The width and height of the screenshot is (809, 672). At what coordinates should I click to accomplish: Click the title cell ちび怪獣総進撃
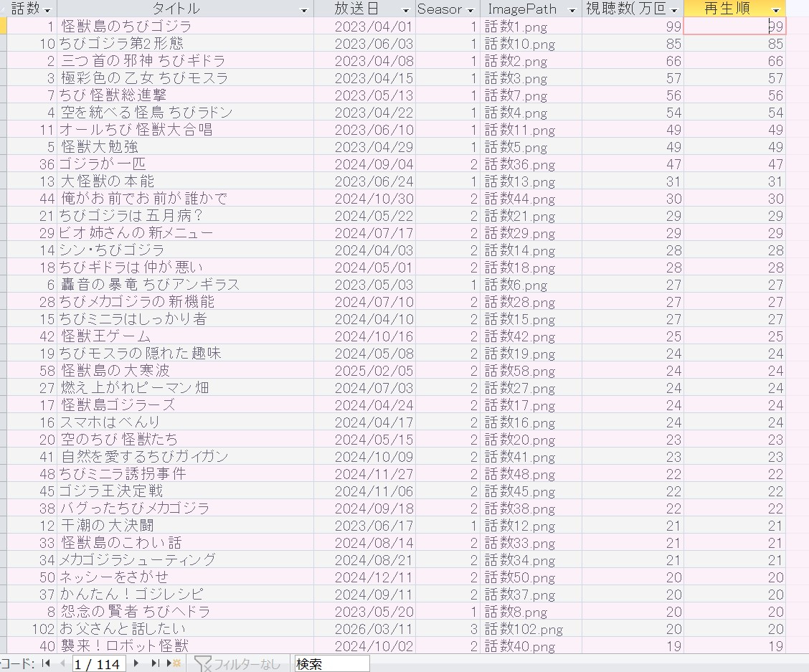pyautogui.click(x=185, y=95)
